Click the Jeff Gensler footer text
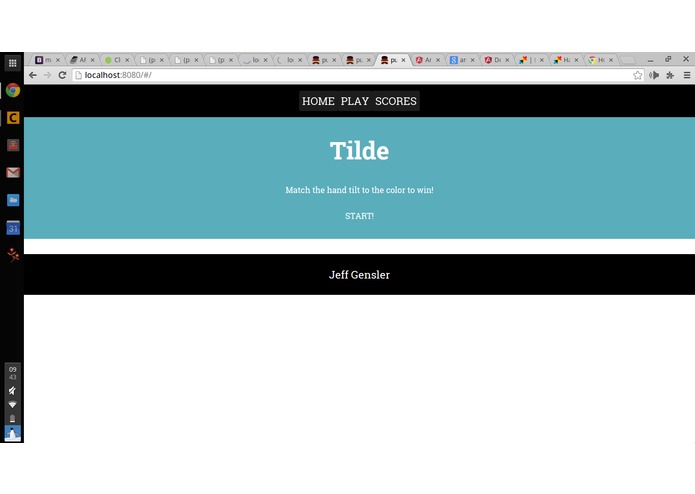The image size is (695, 494). [x=359, y=275]
